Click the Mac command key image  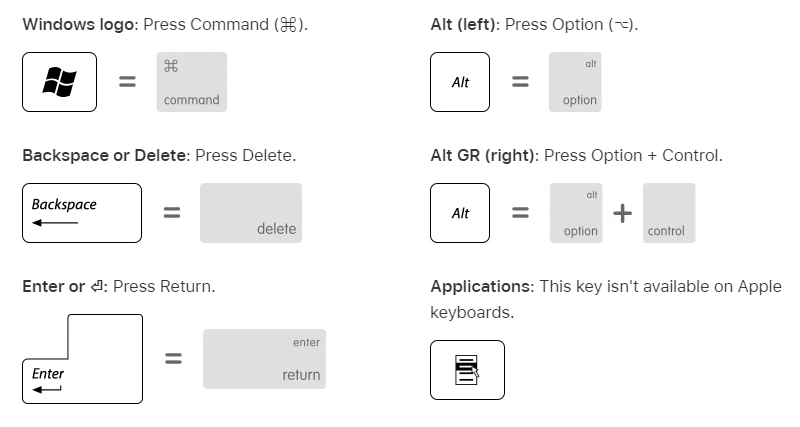tap(191, 82)
